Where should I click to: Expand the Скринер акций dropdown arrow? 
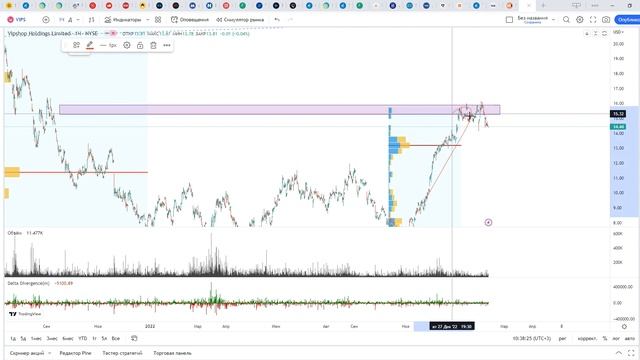tap(50, 353)
